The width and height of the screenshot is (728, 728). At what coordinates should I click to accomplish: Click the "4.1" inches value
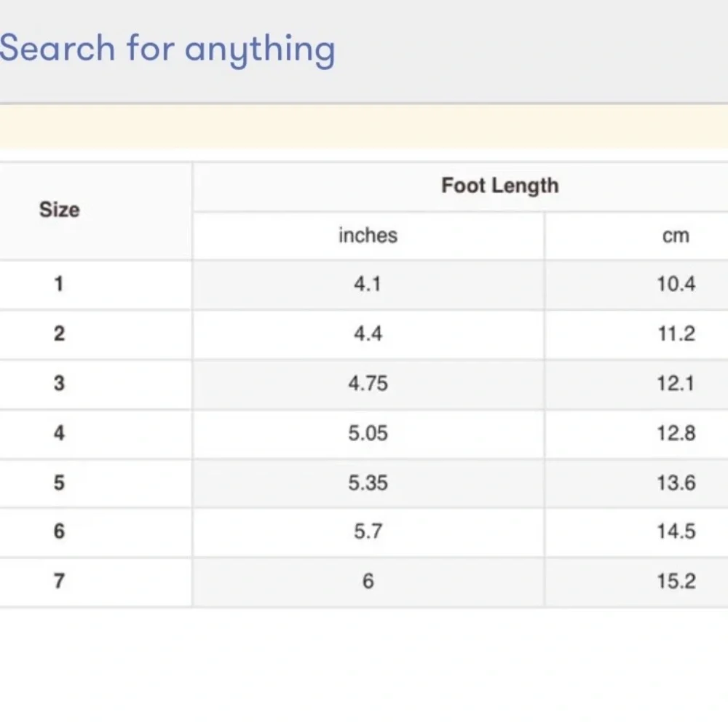[x=367, y=284]
